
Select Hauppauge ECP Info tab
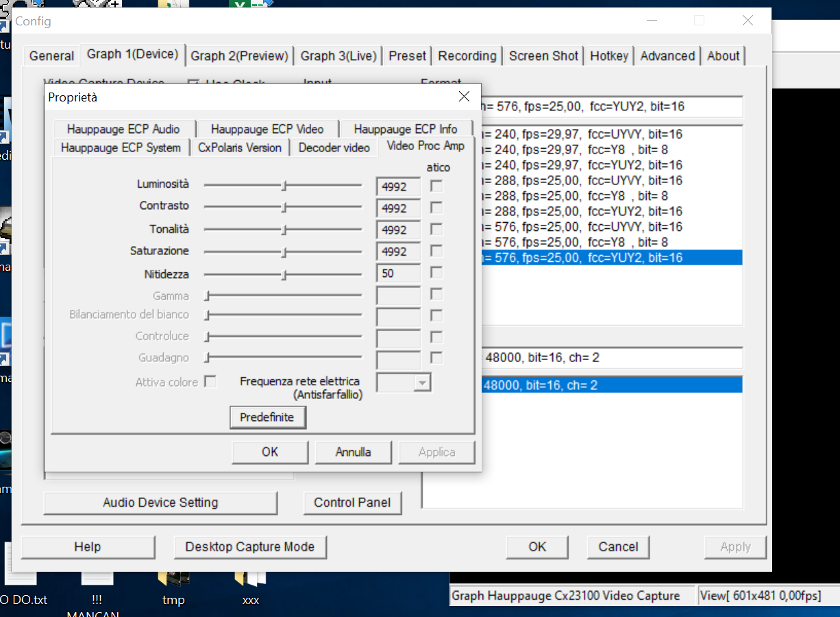coord(406,129)
